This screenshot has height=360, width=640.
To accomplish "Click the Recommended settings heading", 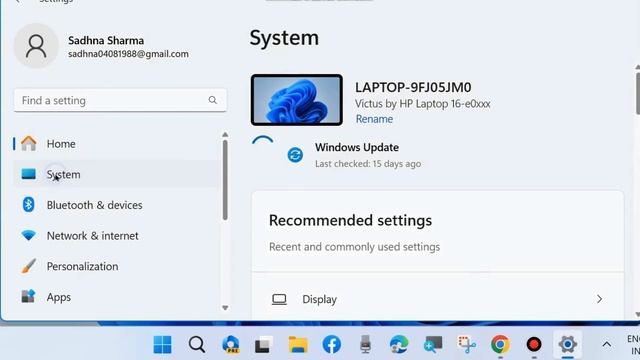I will [x=350, y=220].
